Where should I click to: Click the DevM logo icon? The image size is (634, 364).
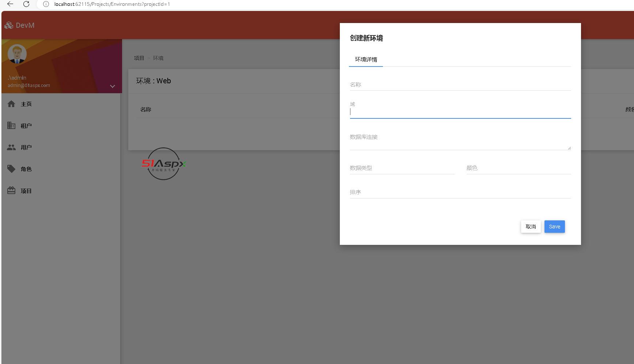(9, 25)
